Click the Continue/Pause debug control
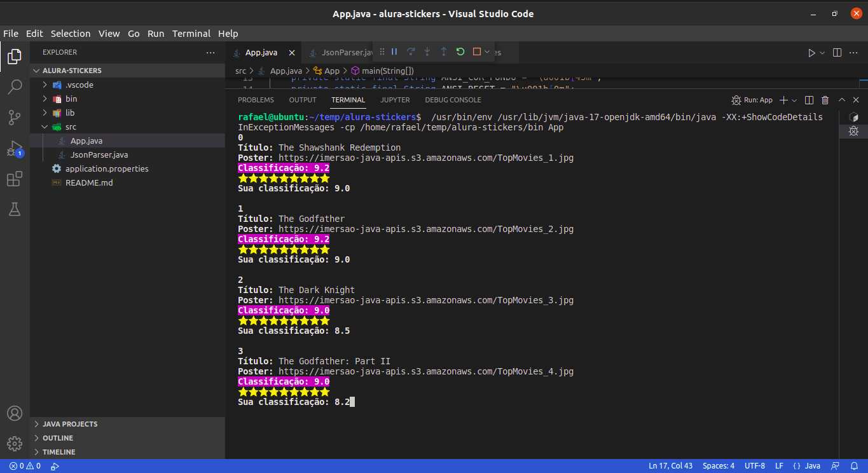Viewport: 868px width, 473px height. point(394,52)
